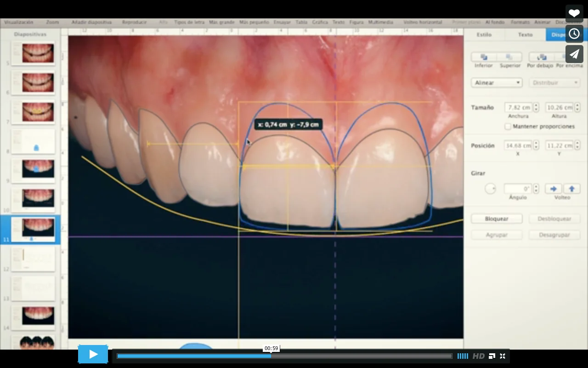This screenshot has height=368, width=588.
Task: Click the video volume bars icon
Action: (x=463, y=356)
